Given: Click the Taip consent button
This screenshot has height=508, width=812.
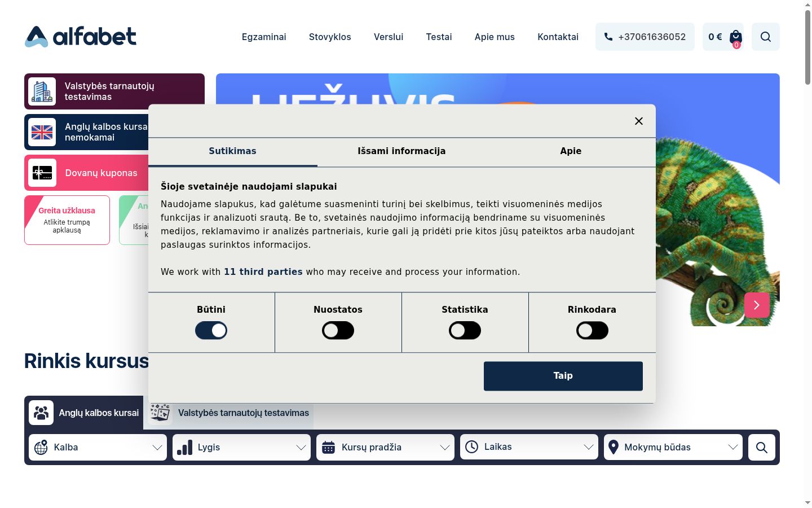Looking at the screenshot, I should 563,376.
